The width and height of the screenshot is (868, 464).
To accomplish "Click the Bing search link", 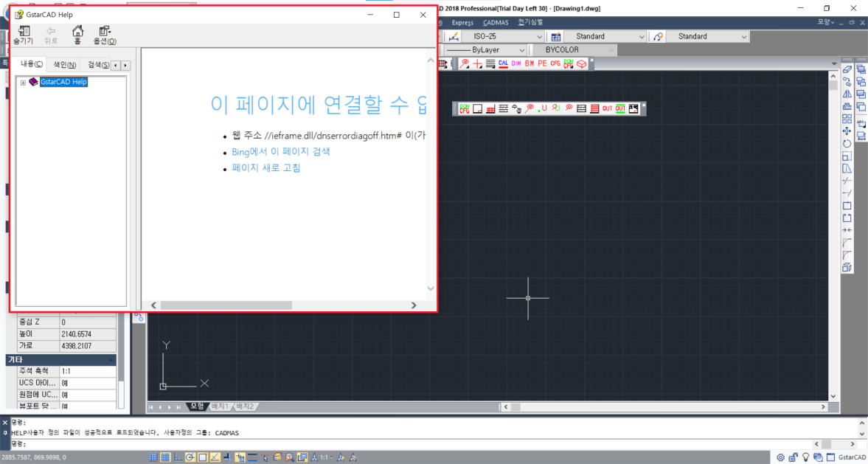I will click(281, 151).
